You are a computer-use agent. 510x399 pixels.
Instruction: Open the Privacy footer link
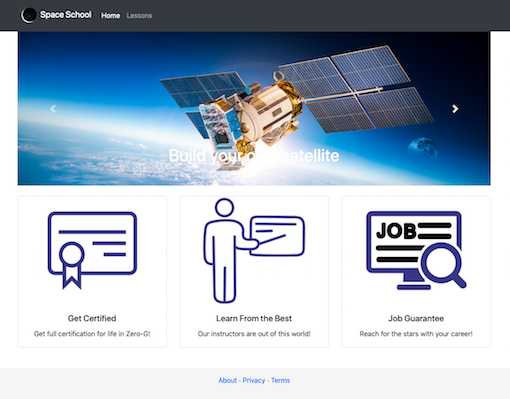[254, 380]
